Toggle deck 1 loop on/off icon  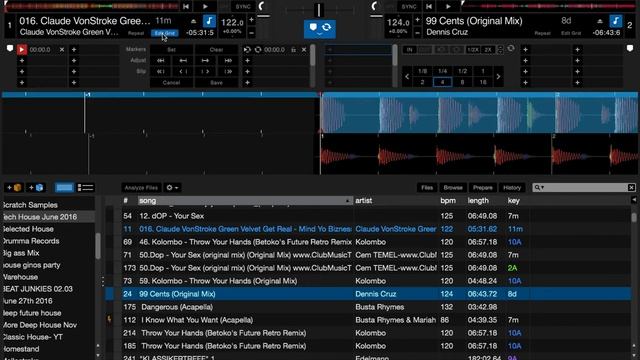[258, 49]
